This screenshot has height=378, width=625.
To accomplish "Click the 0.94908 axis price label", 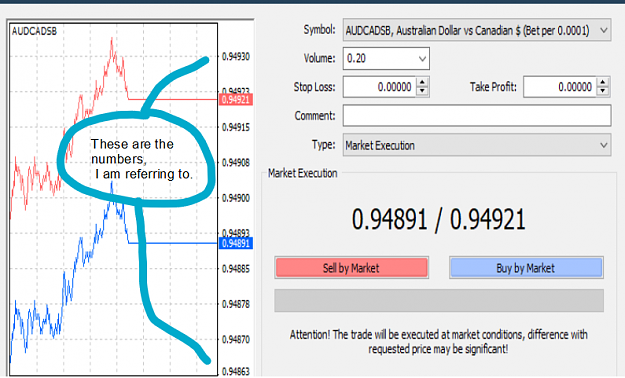I will [236, 163].
